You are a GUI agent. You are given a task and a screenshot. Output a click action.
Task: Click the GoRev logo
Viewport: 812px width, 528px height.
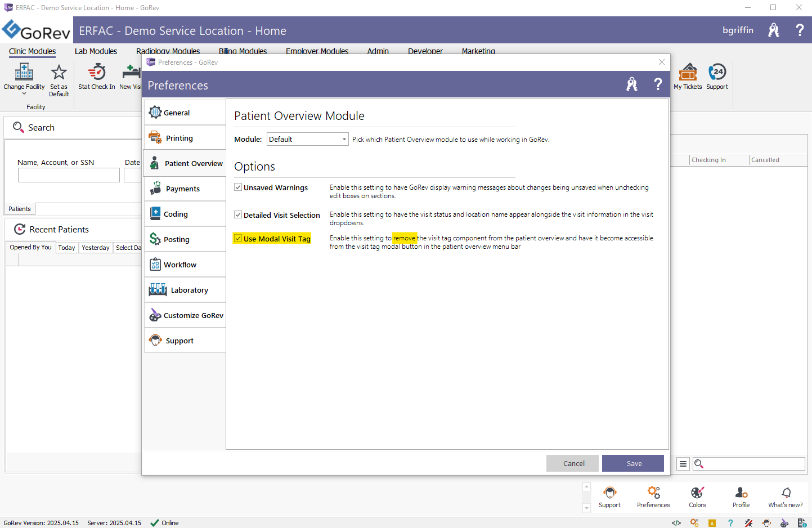36,30
